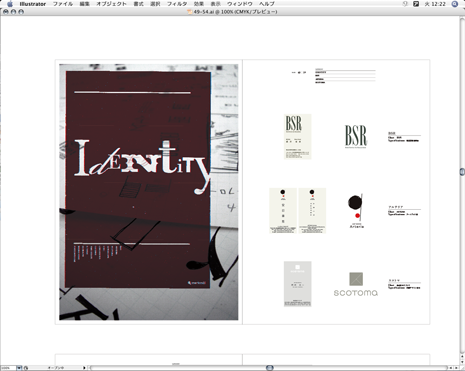
Task: Click the 49-54.ai window title text
Action: (235, 12)
